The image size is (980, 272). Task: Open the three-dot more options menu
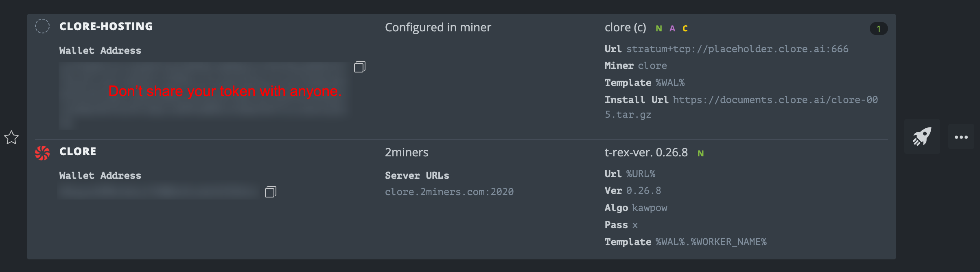click(x=961, y=137)
